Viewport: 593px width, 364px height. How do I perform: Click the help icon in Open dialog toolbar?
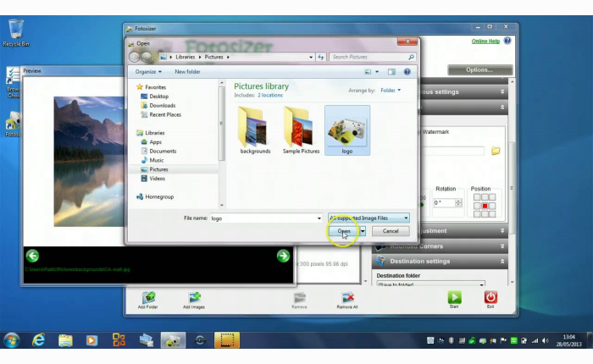pyautogui.click(x=407, y=71)
